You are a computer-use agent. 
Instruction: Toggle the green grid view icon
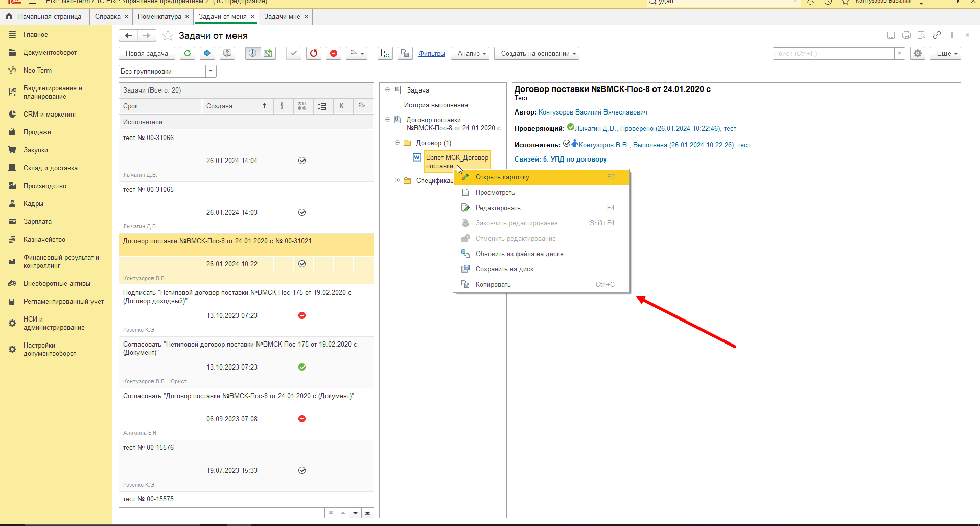(268, 53)
